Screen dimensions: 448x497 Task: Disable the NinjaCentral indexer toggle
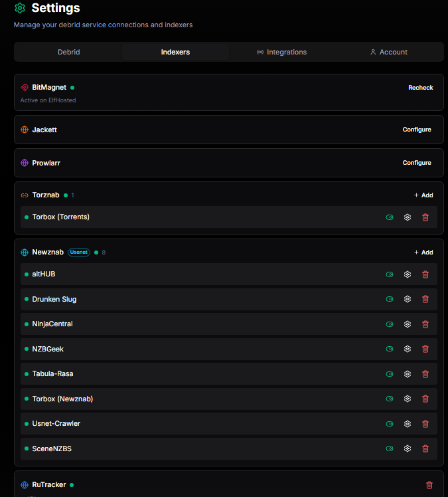click(x=390, y=324)
